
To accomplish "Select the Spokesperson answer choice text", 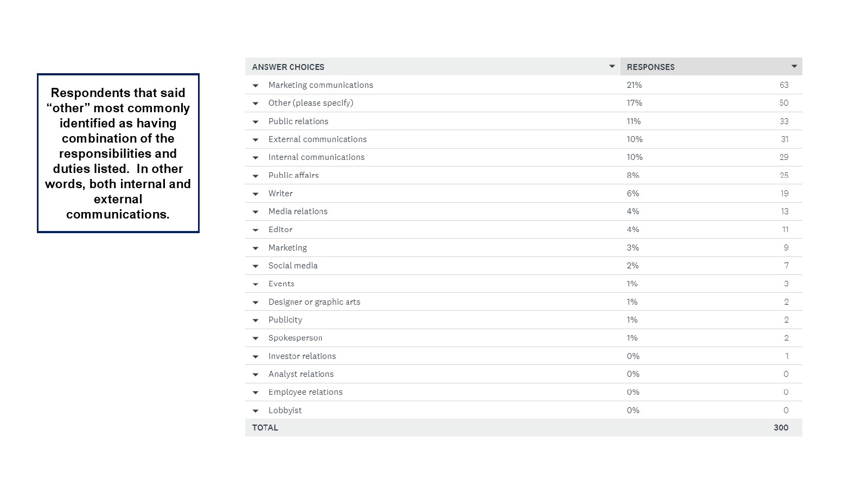I will coord(295,338).
